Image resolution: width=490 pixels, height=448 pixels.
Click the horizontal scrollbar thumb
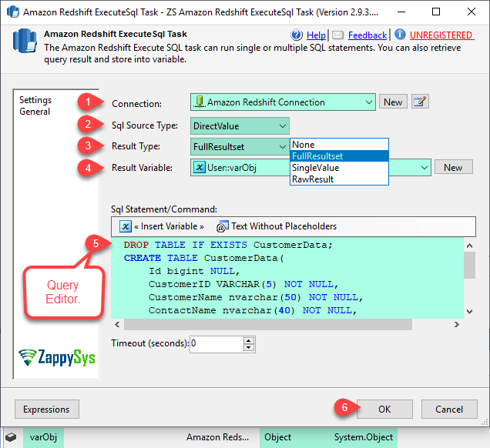click(268, 324)
